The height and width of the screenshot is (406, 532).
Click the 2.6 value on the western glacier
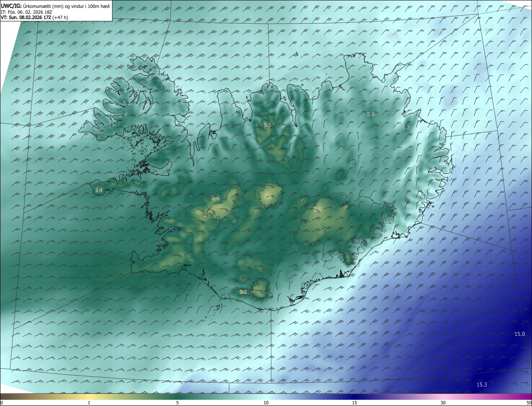click(216, 198)
